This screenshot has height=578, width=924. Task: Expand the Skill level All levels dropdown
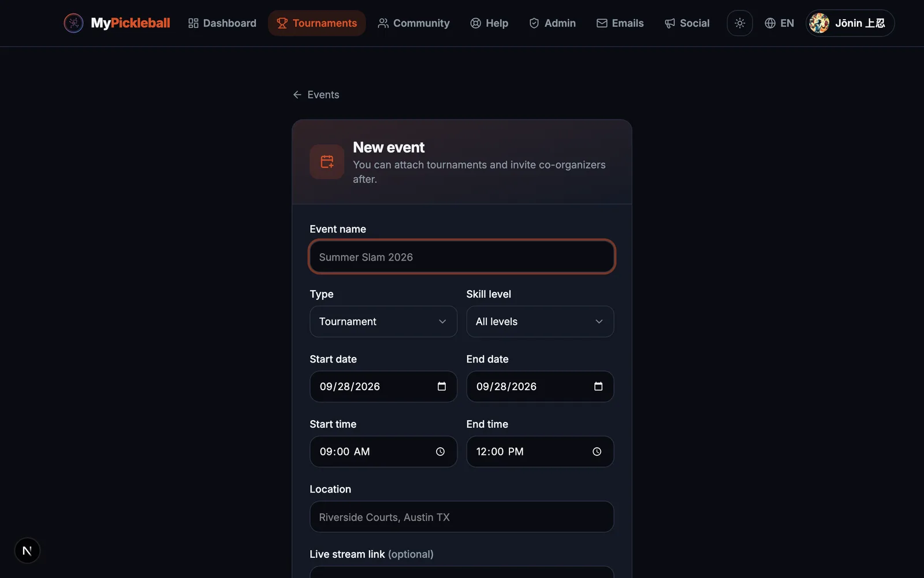pyautogui.click(x=540, y=321)
